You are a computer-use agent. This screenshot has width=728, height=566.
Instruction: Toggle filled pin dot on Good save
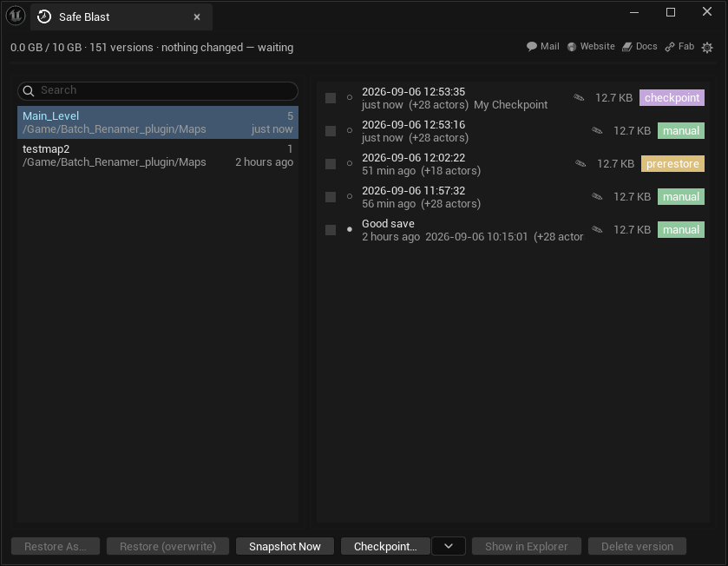350,229
